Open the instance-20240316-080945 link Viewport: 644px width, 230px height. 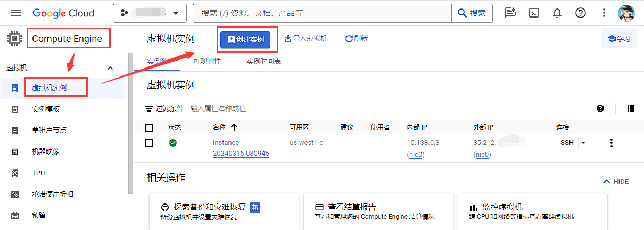(x=241, y=148)
